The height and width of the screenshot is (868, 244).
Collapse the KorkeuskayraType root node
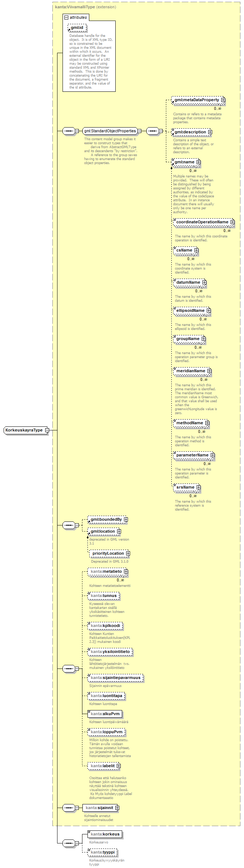point(47,430)
